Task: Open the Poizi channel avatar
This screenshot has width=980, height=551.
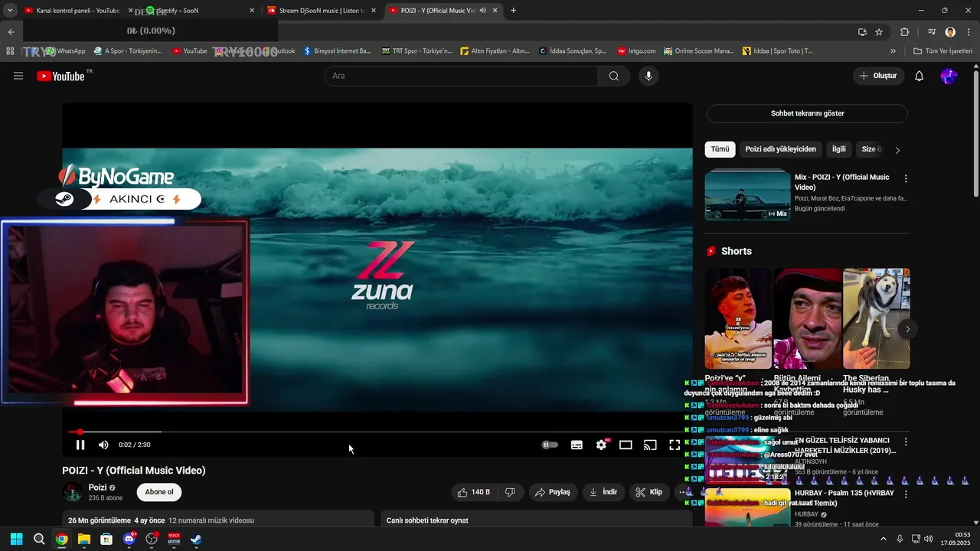Action: 73,492
